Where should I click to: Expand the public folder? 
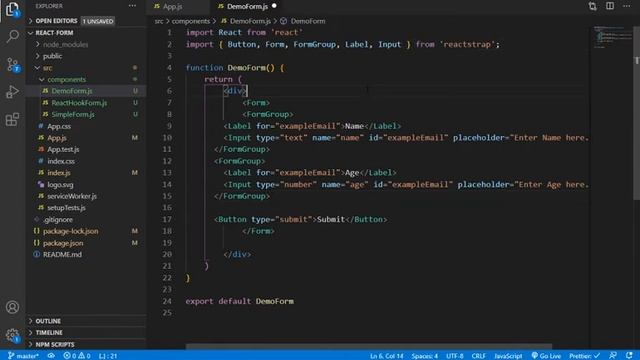click(52, 56)
